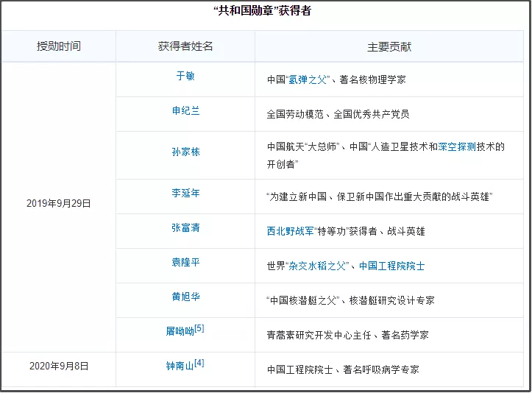
Task: Select the 李延年 name link
Action: (185, 194)
